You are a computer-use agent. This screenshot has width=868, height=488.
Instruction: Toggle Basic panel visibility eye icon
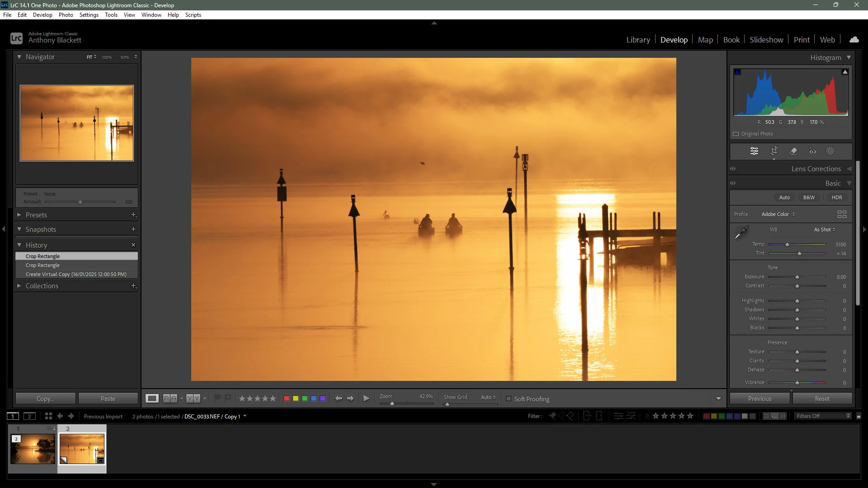[x=733, y=183]
